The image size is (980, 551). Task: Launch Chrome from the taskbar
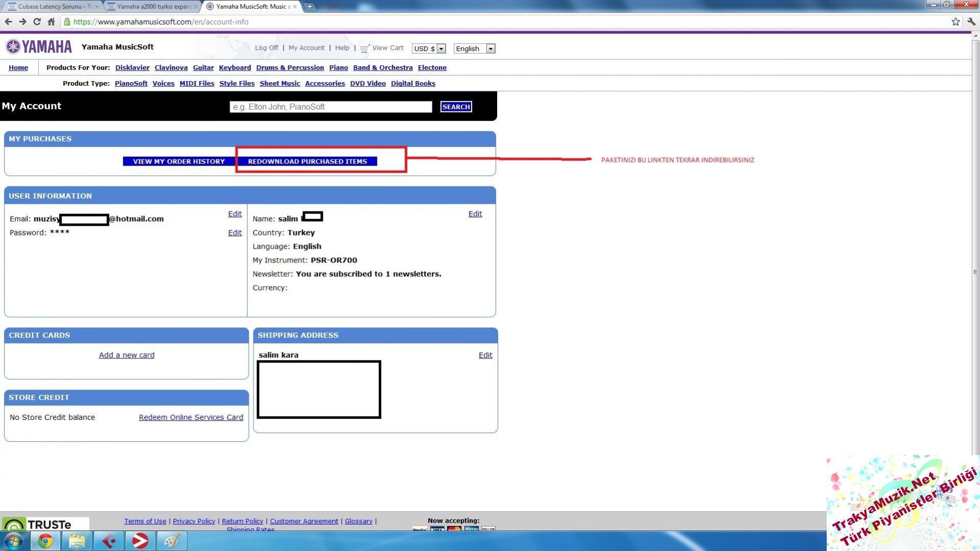tap(45, 541)
